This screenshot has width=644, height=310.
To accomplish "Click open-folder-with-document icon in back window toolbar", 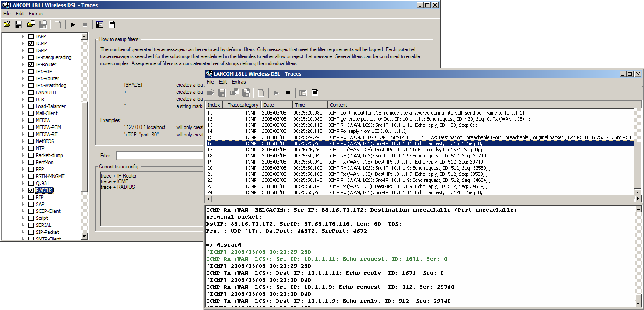I will (31, 24).
